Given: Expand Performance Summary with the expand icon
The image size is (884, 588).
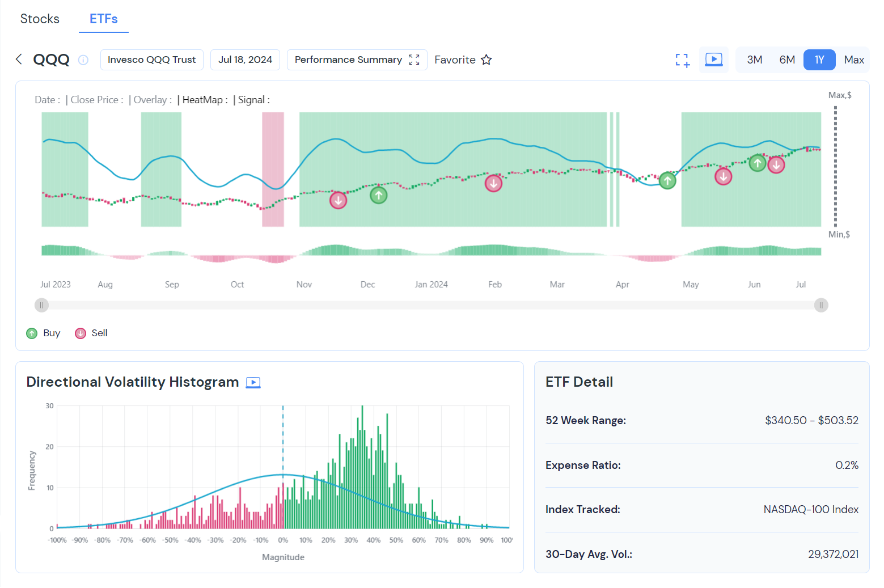Looking at the screenshot, I should pyautogui.click(x=414, y=60).
